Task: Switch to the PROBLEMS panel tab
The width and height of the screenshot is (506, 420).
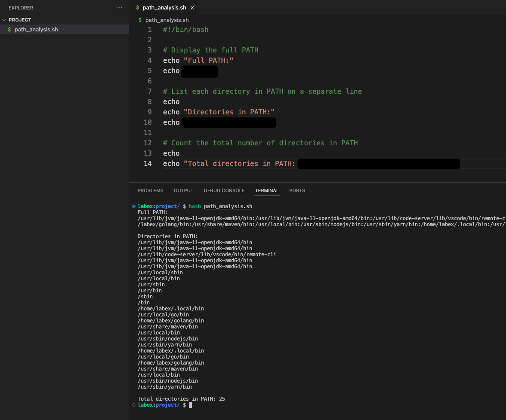Action: 150,190
